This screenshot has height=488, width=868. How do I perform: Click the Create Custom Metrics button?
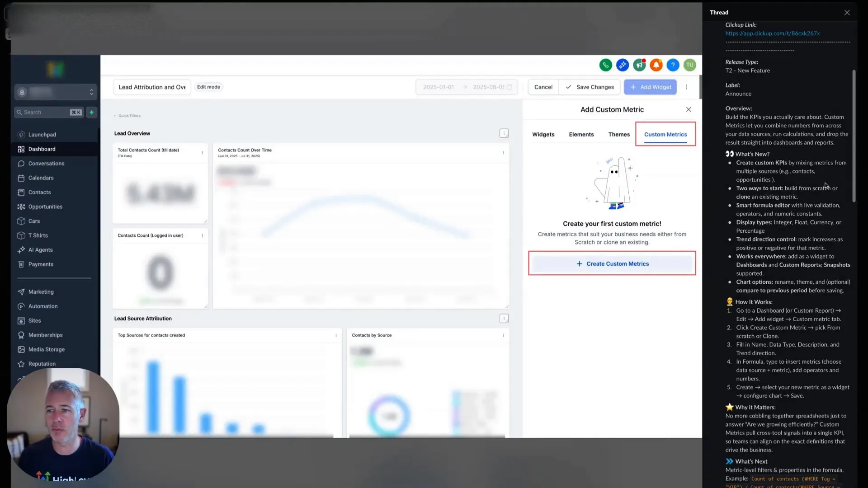[612, 263]
